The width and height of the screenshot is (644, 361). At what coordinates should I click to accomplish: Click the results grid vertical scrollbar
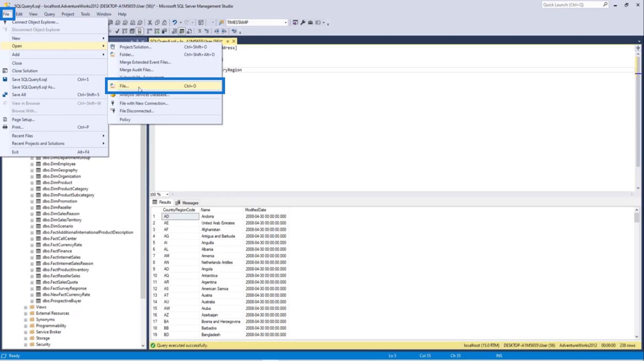(637, 273)
